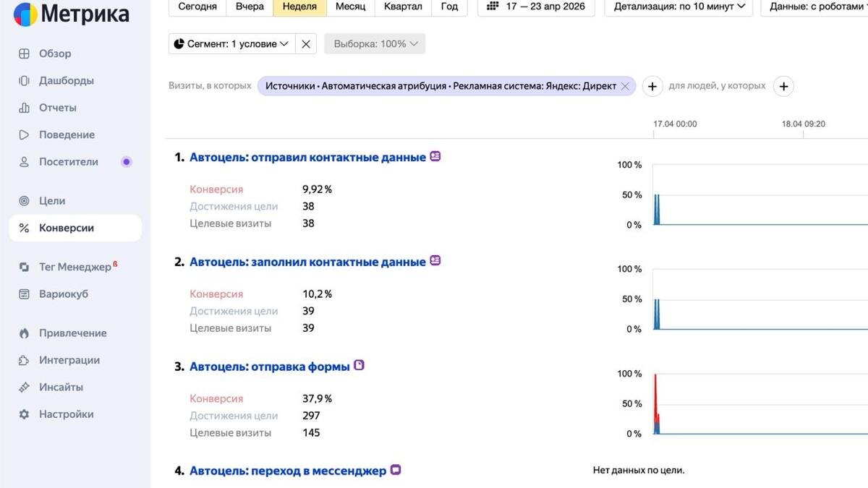Clear the segment with the X button

click(306, 44)
